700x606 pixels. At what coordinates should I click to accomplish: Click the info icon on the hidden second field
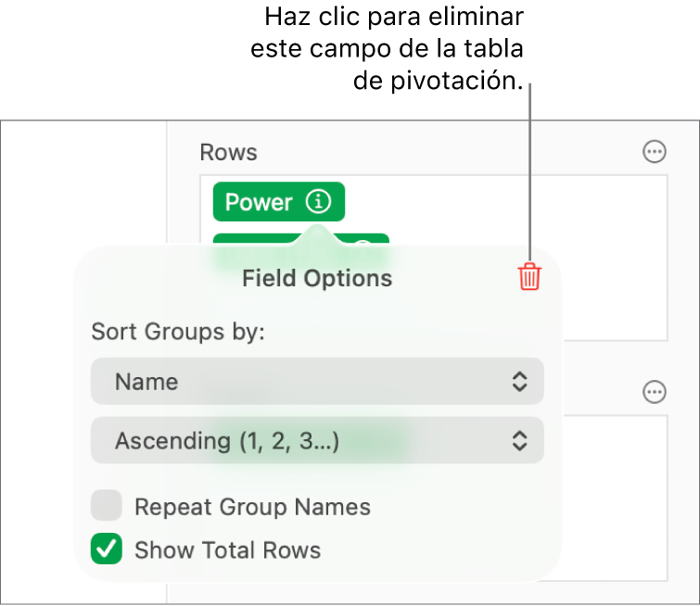[x=363, y=241]
